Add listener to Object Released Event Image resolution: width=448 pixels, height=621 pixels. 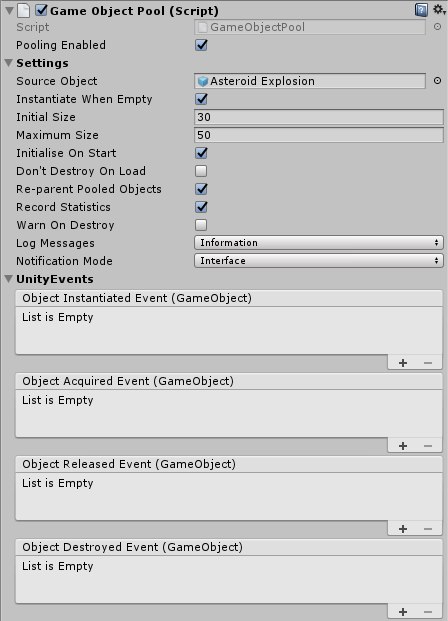pyautogui.click(x=403, y=529)
